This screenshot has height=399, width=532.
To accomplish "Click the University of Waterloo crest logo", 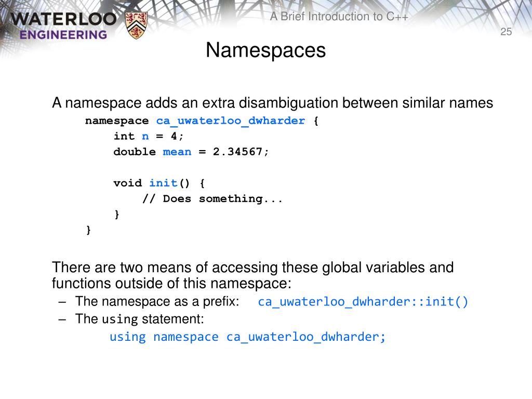I will pyautogui.click(x=136, y=25).
